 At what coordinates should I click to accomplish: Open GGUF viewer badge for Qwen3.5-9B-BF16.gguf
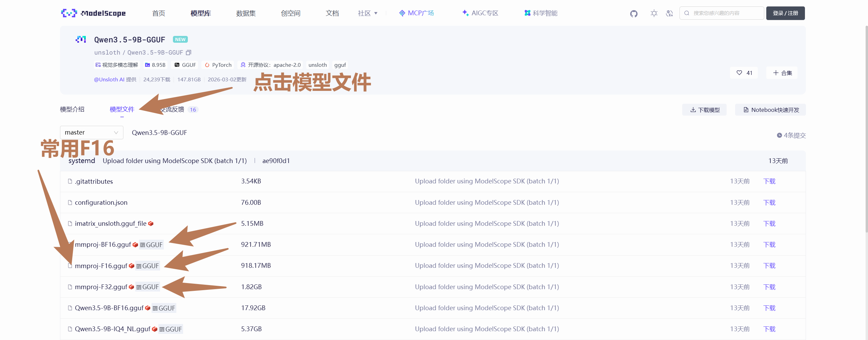164,308
